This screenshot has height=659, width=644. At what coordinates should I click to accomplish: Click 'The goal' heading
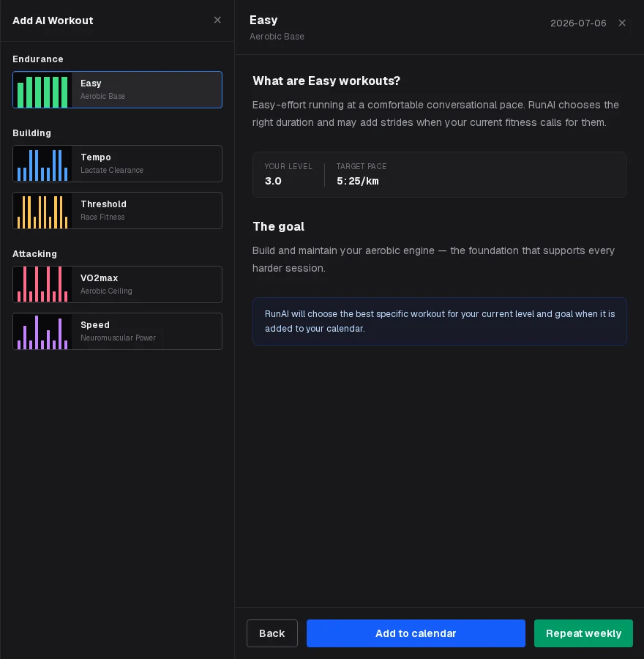click(279, 226)
